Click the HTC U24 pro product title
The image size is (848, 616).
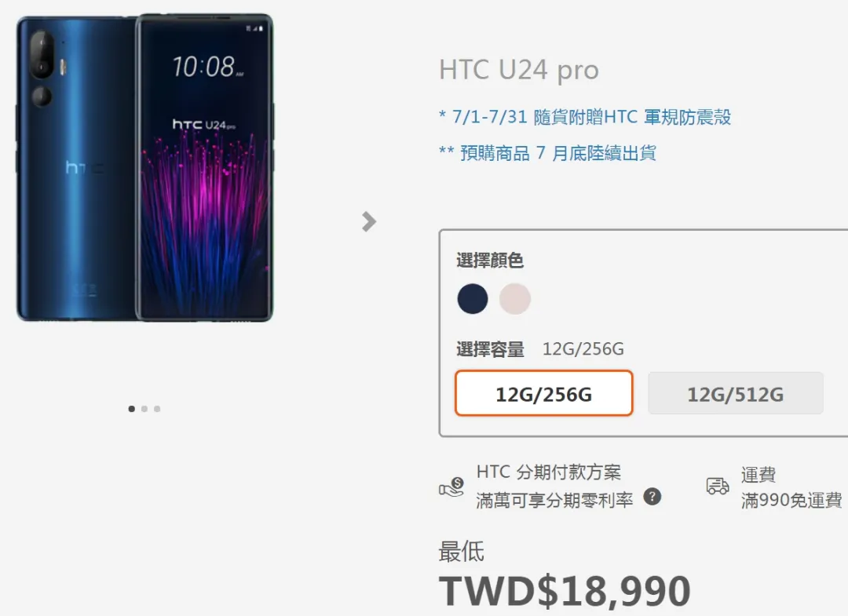[x=519, y=70]
